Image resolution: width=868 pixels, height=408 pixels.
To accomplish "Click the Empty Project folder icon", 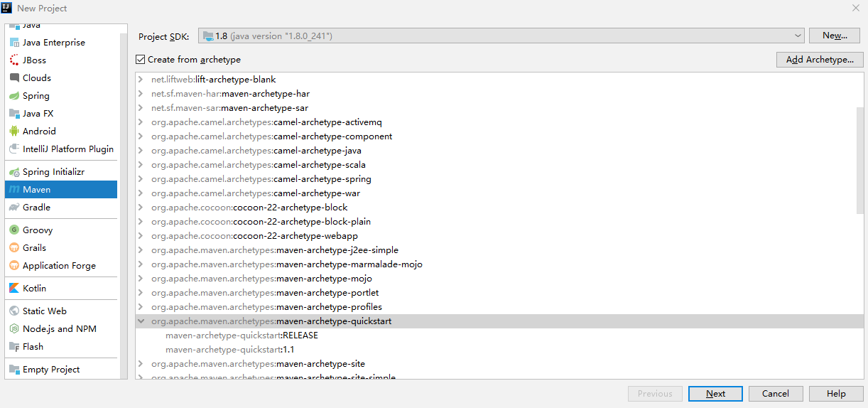I will (14, 370).
